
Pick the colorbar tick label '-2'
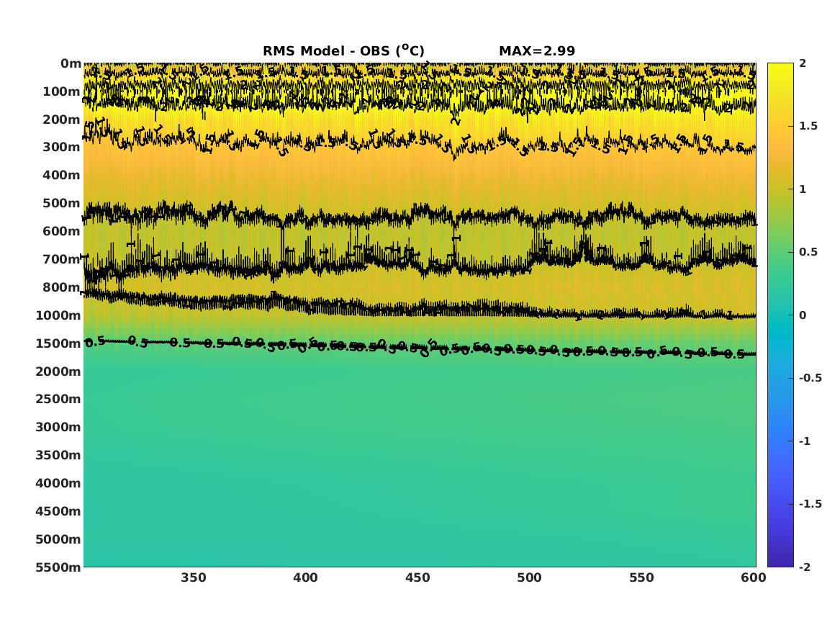[805, 567]
